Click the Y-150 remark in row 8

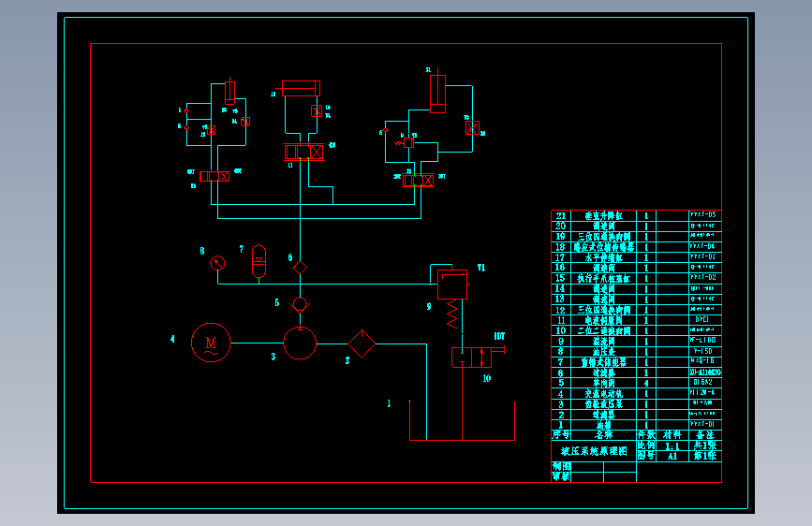[x=703, y=351]
